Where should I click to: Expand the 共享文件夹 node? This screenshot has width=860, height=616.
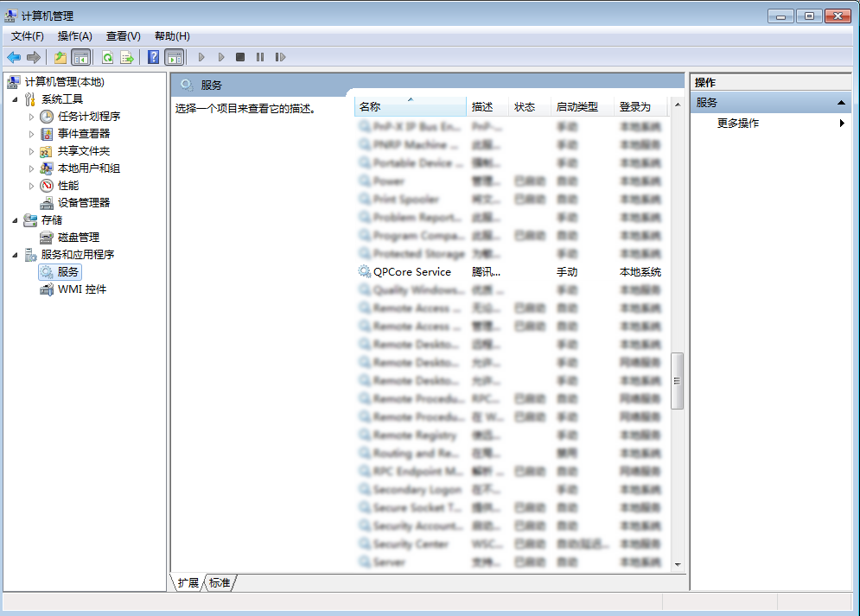pyautogui.click(x=31, y=151)
